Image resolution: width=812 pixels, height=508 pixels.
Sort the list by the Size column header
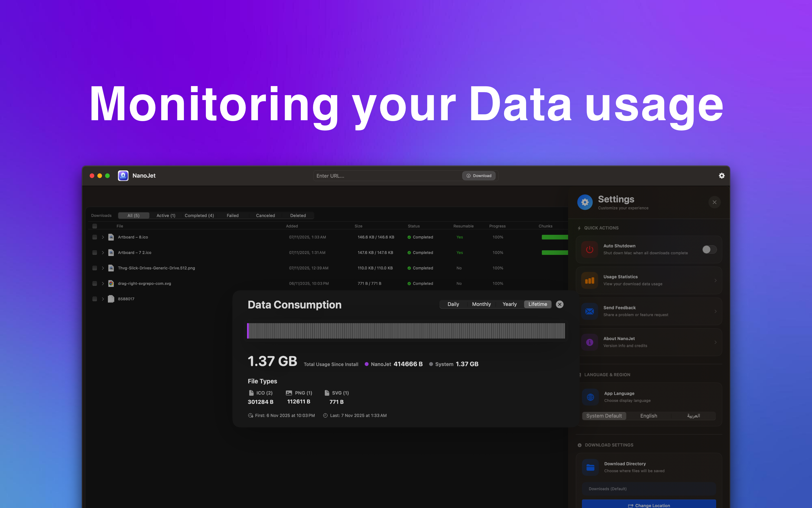358,226
